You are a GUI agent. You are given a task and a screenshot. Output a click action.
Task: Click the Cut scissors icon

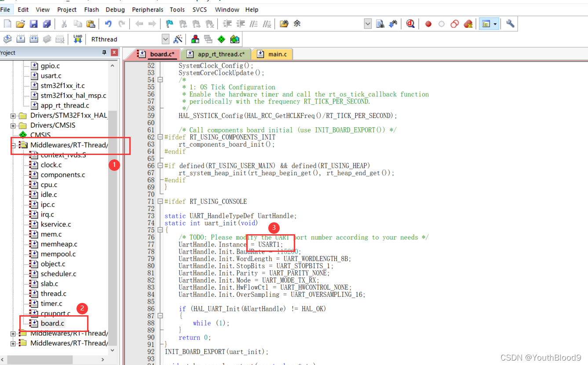(x=64, y=24)
